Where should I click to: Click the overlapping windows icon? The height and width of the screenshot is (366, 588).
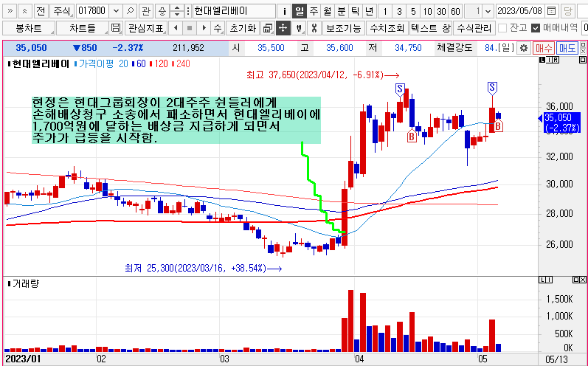268,28
